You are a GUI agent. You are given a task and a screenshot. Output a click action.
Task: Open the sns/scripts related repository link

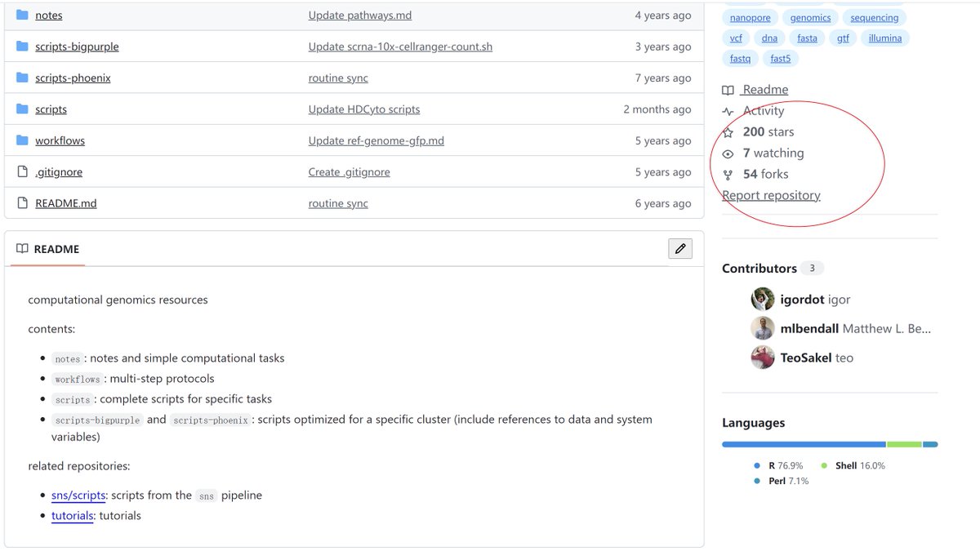78,496
